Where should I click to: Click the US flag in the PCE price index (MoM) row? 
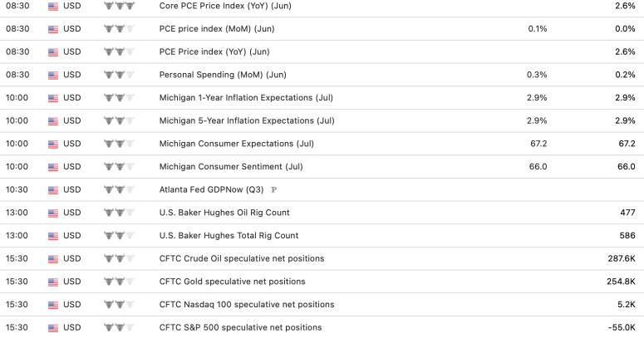(54, 29)
